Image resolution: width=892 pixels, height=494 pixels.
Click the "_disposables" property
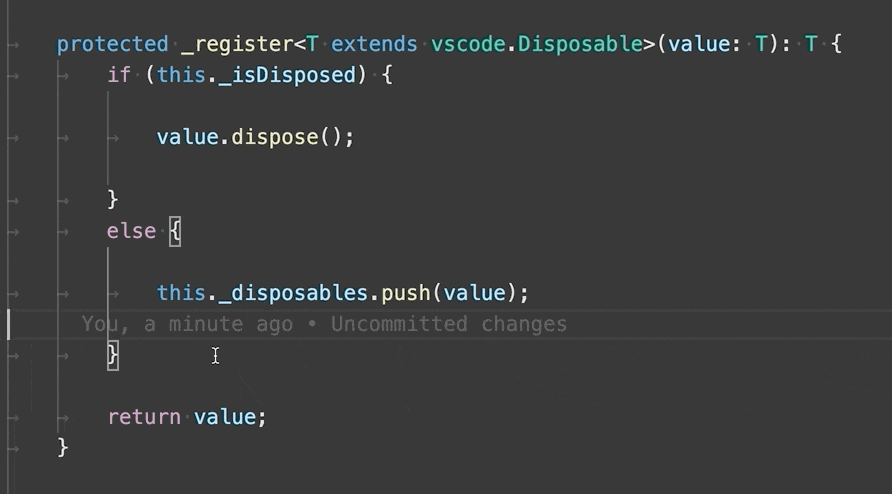coord(292,293)
